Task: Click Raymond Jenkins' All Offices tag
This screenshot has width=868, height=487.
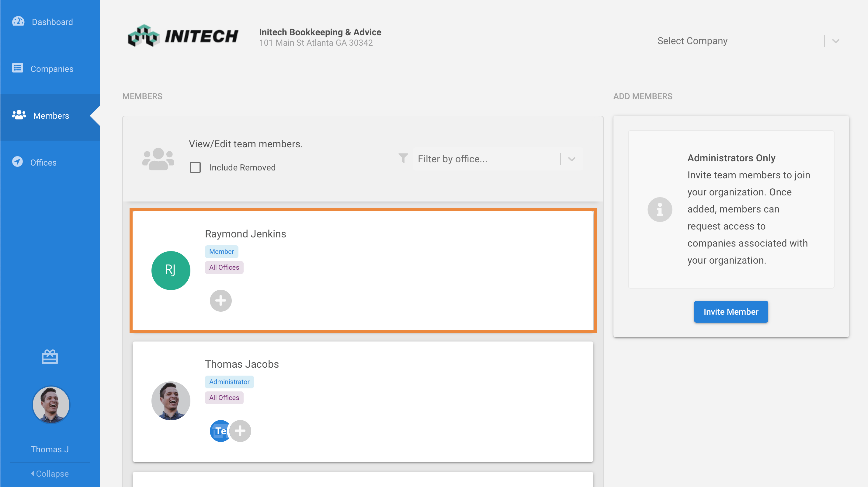Action: point(224,268)
